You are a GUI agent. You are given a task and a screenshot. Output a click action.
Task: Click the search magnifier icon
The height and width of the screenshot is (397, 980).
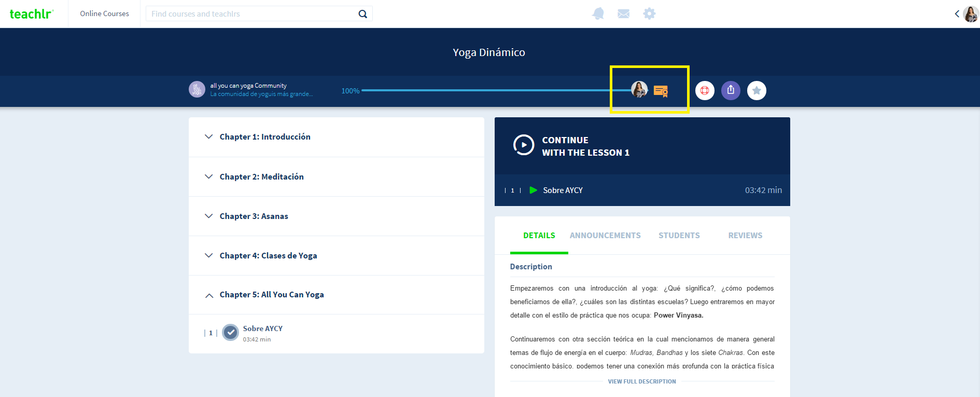click(362, 14)
